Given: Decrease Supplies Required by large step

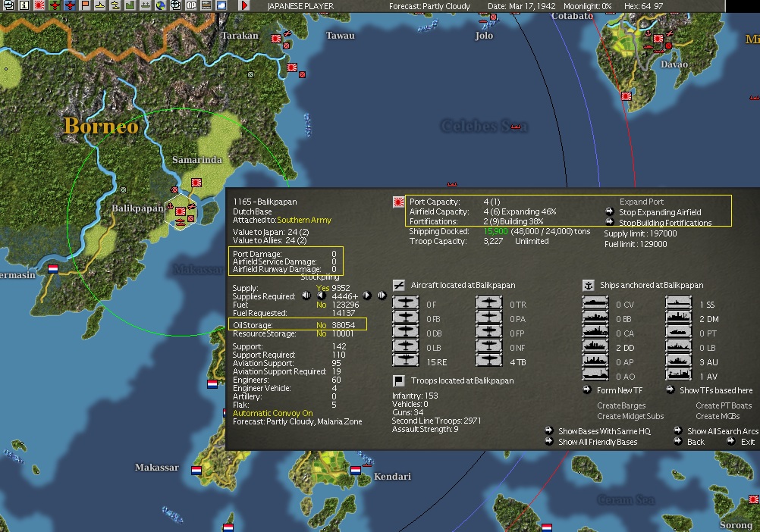Looking at the screenshot, I should 306,296.
